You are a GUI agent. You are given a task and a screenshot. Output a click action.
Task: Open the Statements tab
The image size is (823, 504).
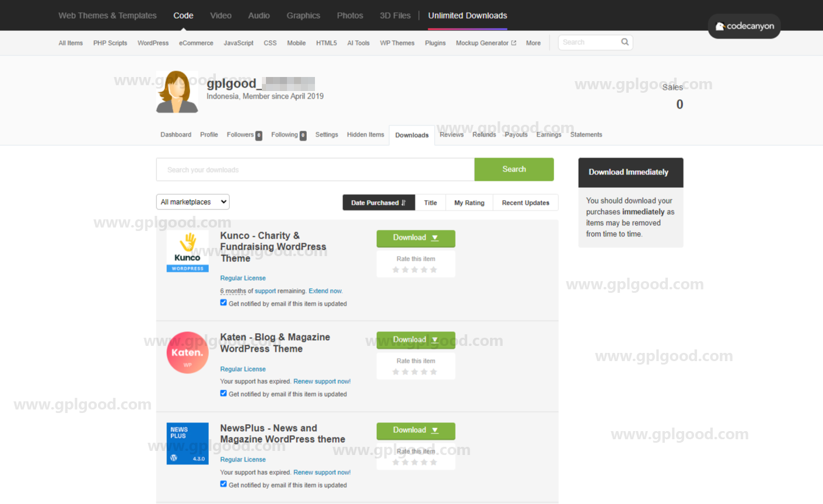[x=586, y=135]
